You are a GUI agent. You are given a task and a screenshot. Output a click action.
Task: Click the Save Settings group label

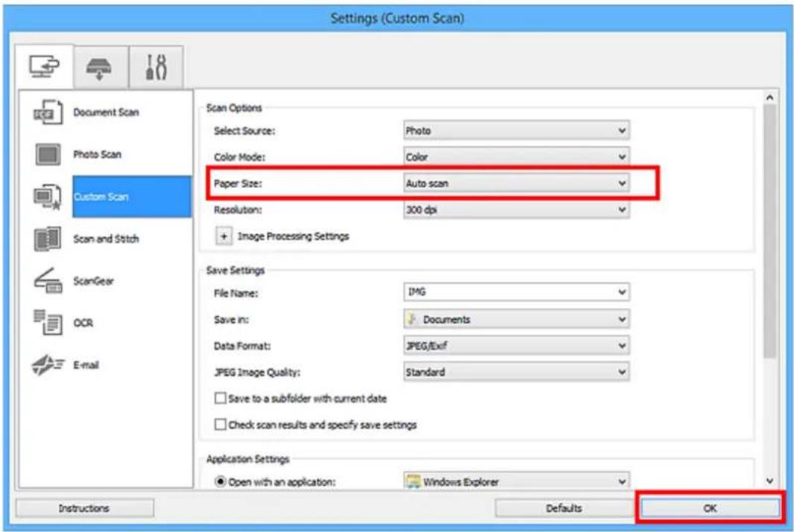point(236,270)
